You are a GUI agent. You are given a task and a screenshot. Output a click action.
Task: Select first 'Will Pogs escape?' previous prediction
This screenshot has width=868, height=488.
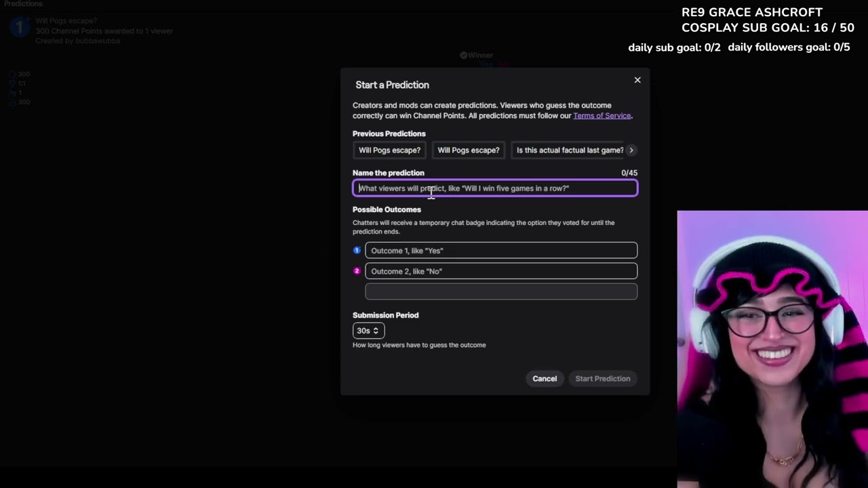tap(389, 150)
